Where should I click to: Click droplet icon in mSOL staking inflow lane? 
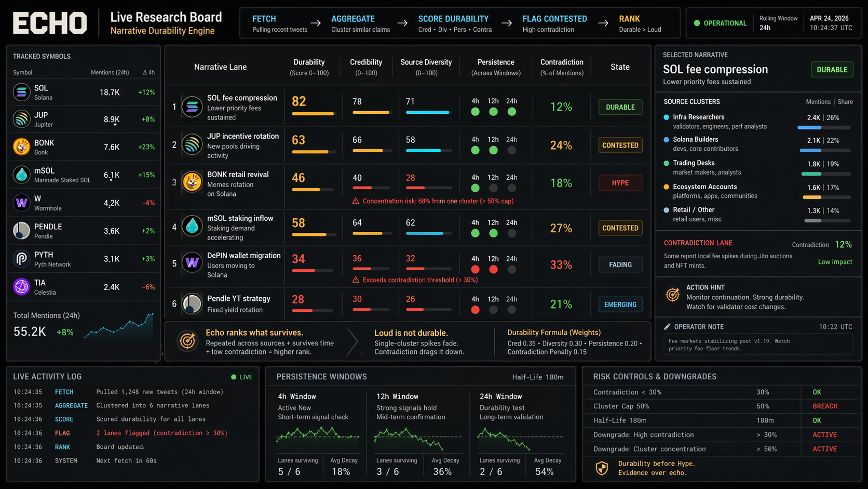pos(192,227)
